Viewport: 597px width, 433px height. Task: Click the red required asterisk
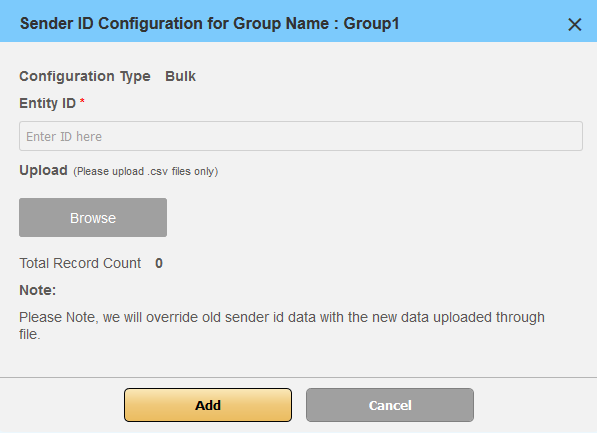point(82,101)
